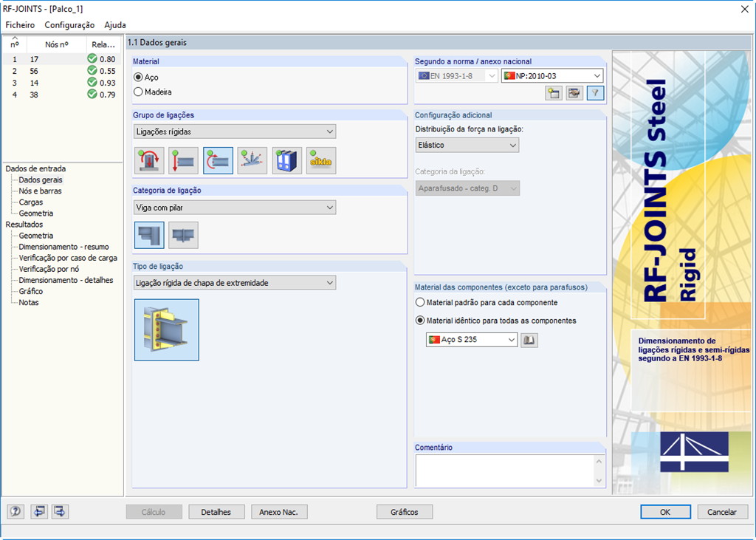The image size is (756, 540).
Task: Open the EN 1993-1-8 standard dropdown
Action: 456,76
